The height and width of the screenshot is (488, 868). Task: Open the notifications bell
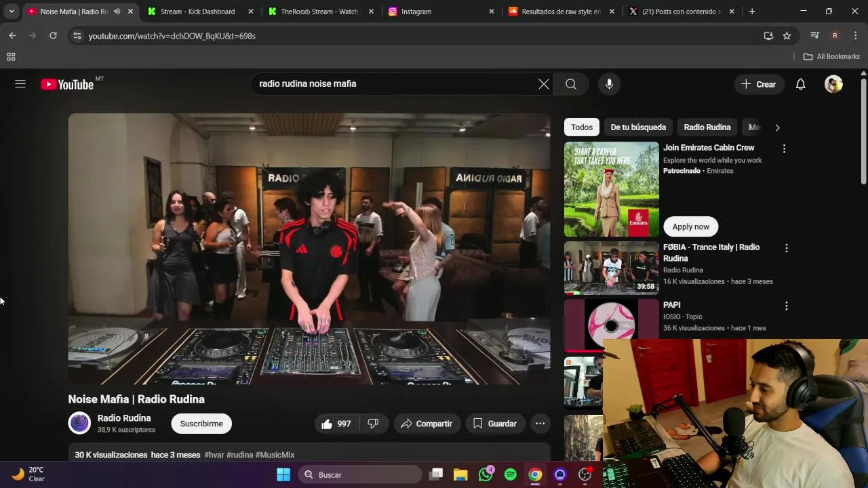801,84
